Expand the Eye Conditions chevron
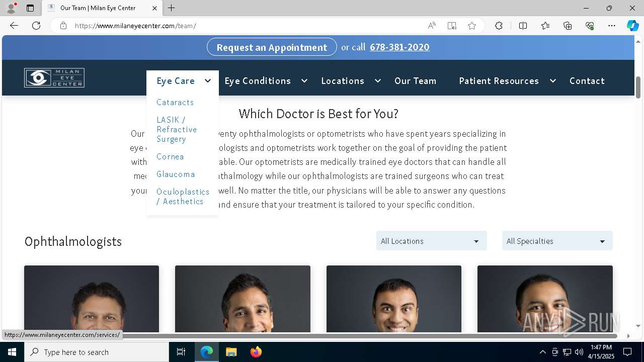The width and height of the screenshot is (644, 362). coord(304,80)
